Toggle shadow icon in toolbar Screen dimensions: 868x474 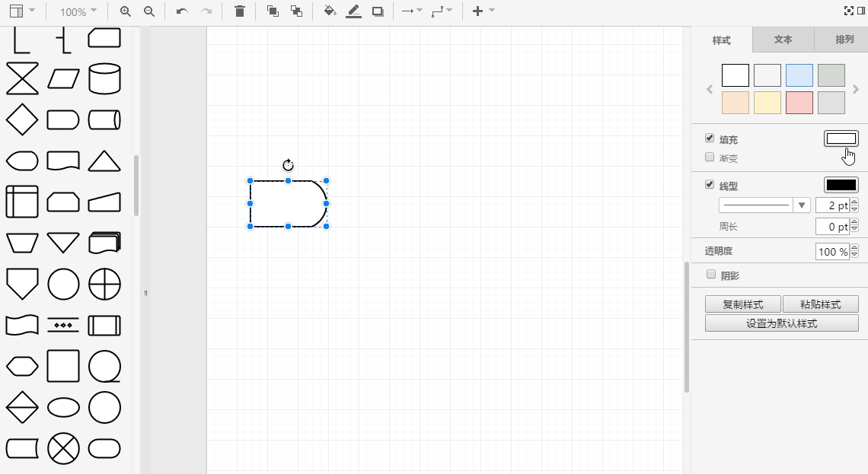pyautogui.click(x=378, y=11)
